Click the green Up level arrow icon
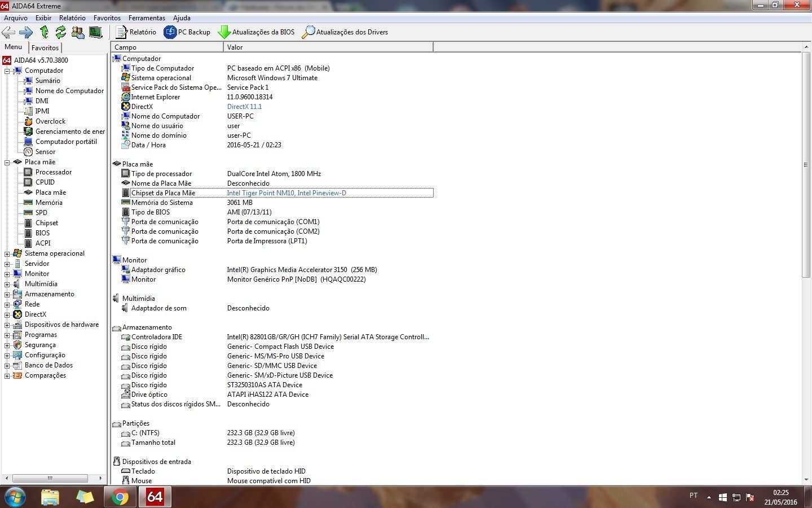 click(x=45, y=32)
